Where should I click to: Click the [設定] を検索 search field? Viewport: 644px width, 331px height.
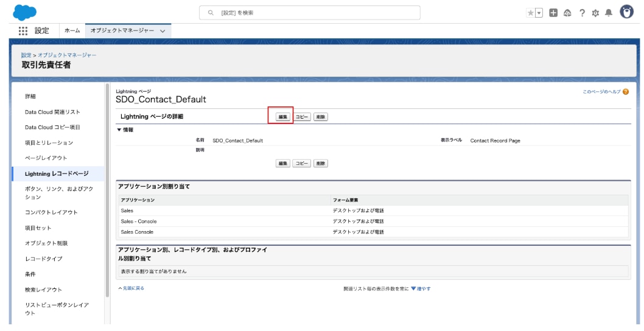[x=310, y=13]
